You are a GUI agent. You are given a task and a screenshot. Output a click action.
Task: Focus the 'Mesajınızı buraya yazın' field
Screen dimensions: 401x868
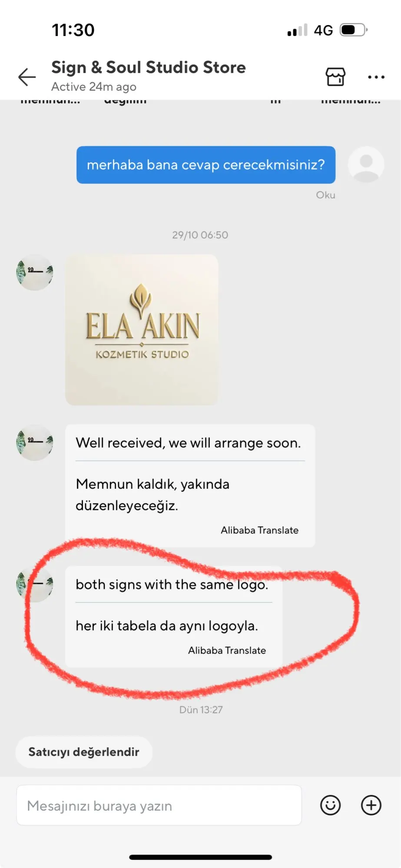click(x=159, y=805)
